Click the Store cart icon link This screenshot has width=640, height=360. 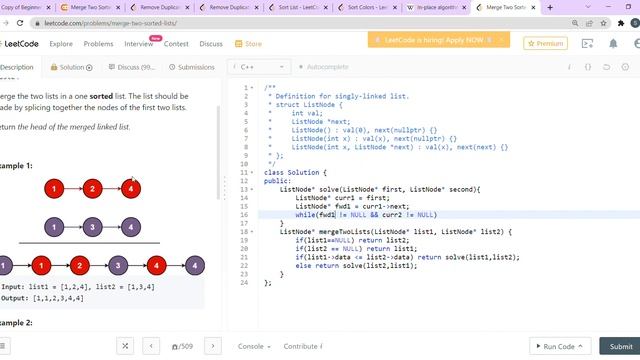248,44
